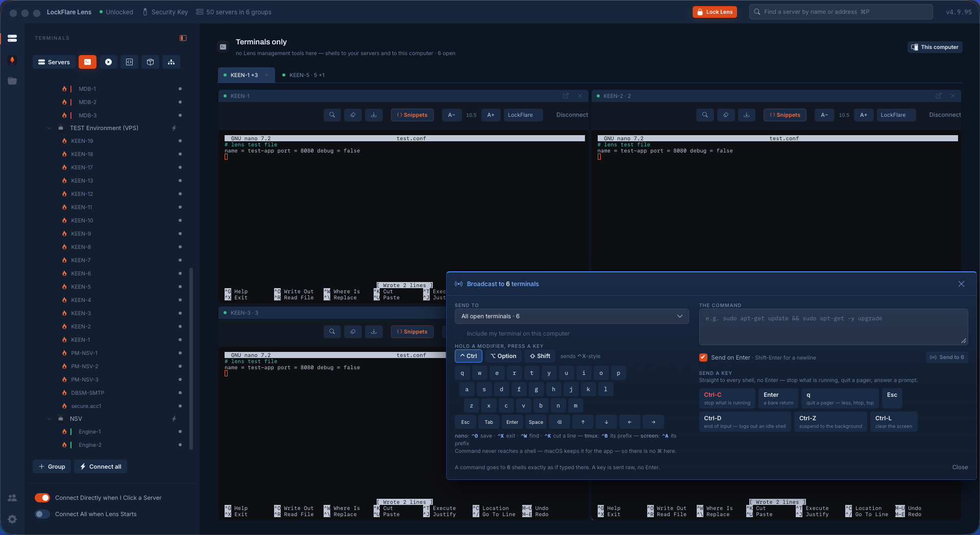Click This computer button
This screenshot has height=535, width=980.
point(935,47)
